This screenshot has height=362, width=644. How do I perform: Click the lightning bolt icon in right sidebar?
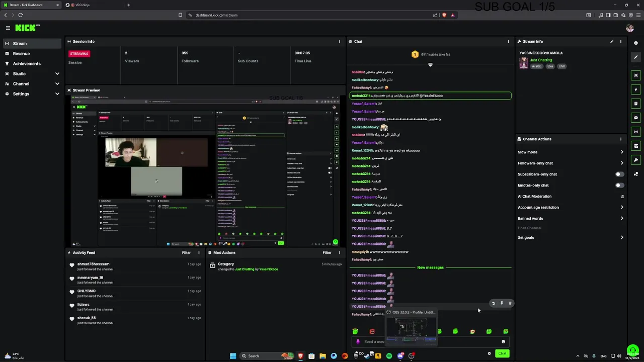(636, 89)
